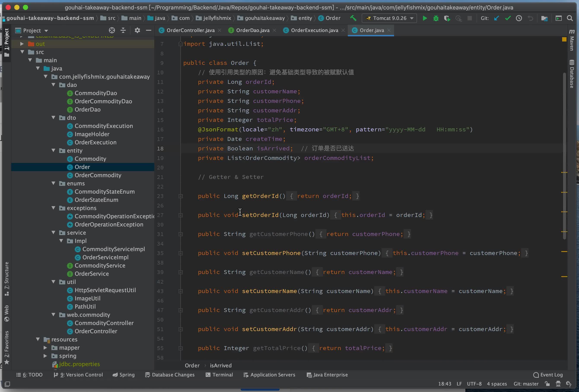Click the yellow inspection indicator atop the error stripe
Image resolution: width=579 pixels, height=392 pixels.
click(x=564, y=39)
